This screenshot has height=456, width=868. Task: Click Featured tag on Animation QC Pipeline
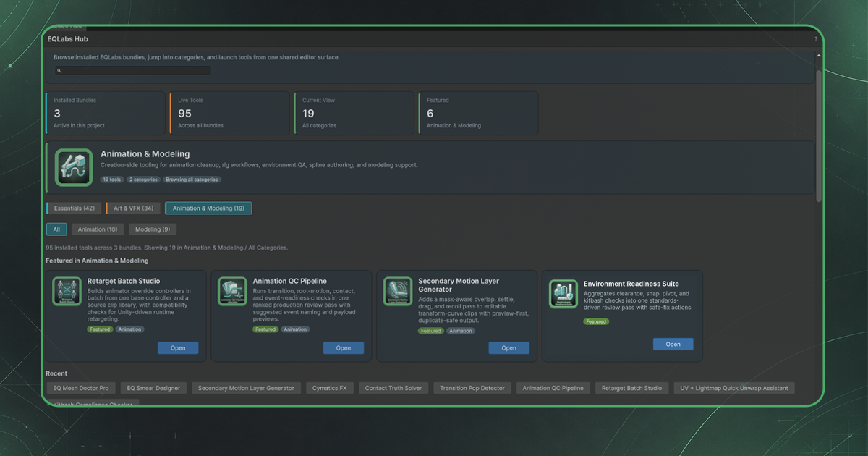265,329
